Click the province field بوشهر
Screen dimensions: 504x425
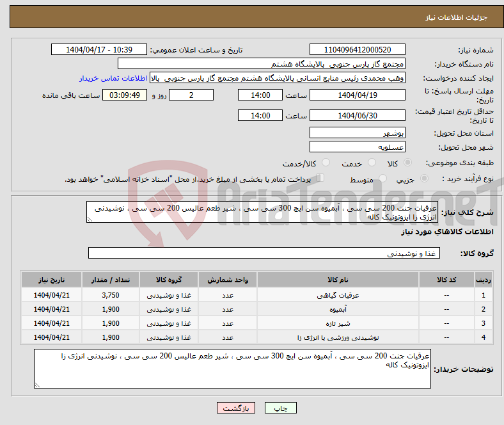point(357,132)
